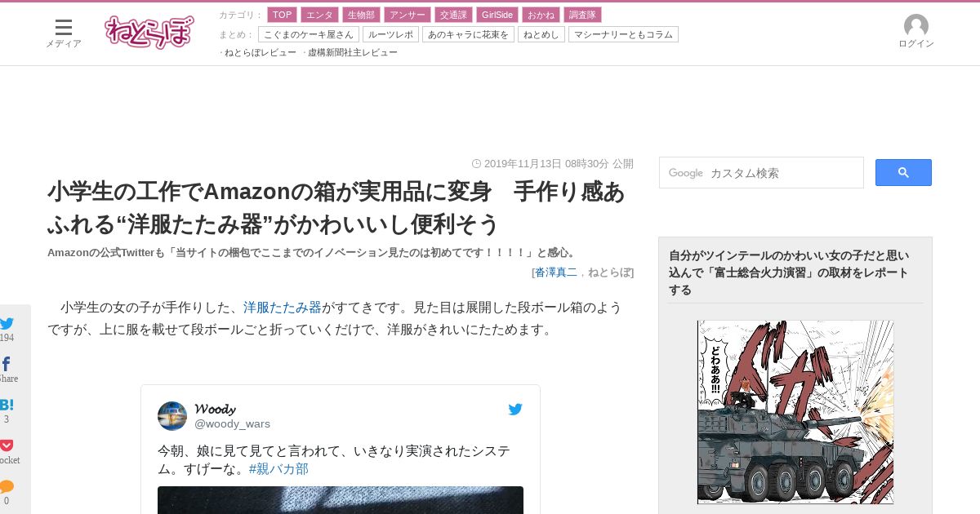Open the おかね category
980x514 pixels.
(541, 15)
